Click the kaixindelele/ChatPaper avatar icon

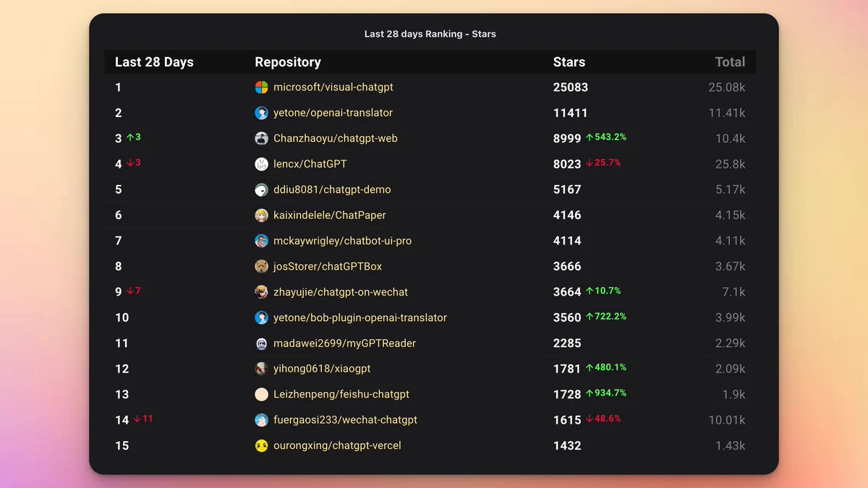coord(262,215)
